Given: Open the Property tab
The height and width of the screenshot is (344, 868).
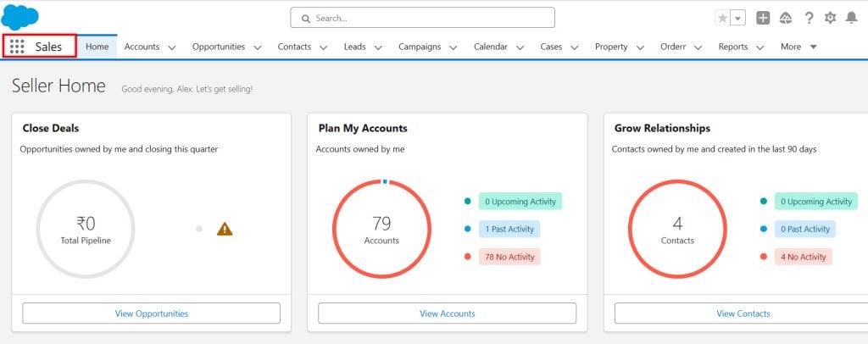Looking at the screenshot, I should (x=611, y=47).
